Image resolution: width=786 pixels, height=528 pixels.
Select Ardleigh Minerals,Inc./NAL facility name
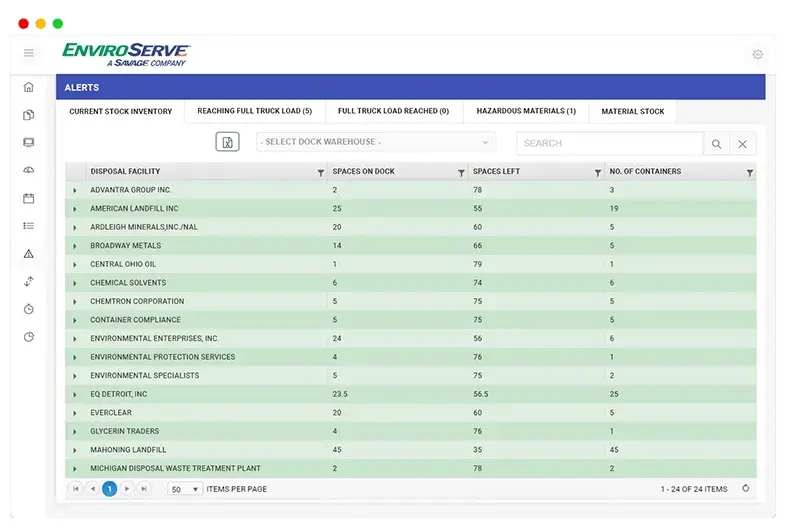pyautogui.click(x=144, y=227)
